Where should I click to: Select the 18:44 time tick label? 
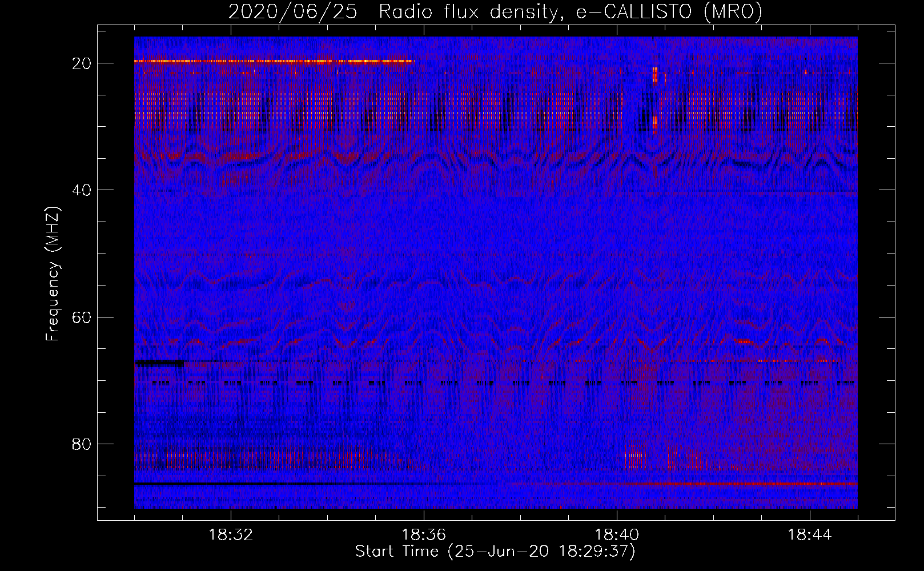point(810,535)
